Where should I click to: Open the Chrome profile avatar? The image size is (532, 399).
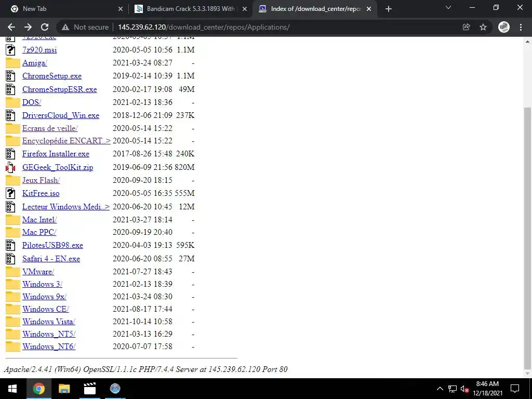[504, 27]
